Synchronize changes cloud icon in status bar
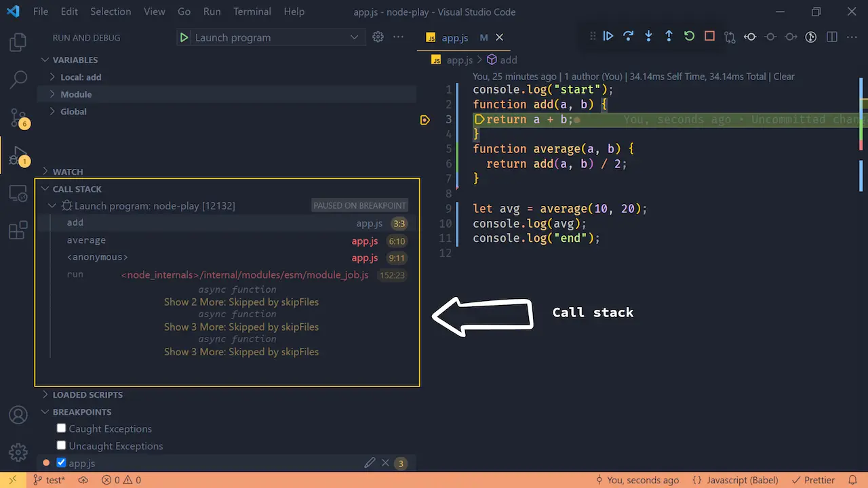 pos(83,480)
